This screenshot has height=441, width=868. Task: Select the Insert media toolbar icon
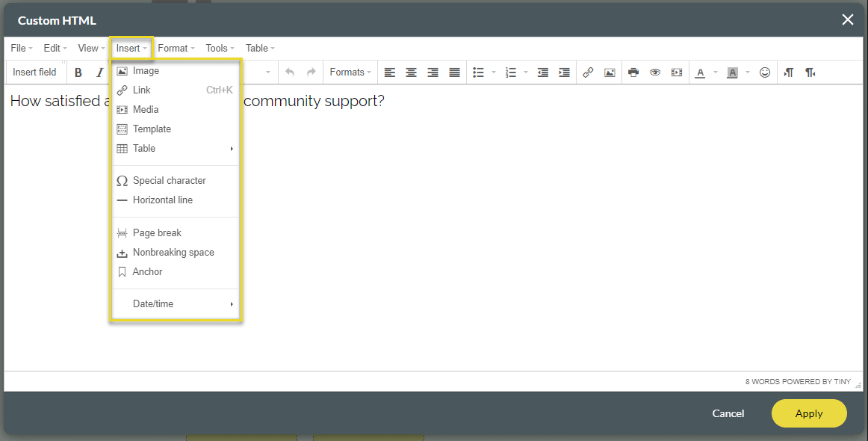pos(676,72)
